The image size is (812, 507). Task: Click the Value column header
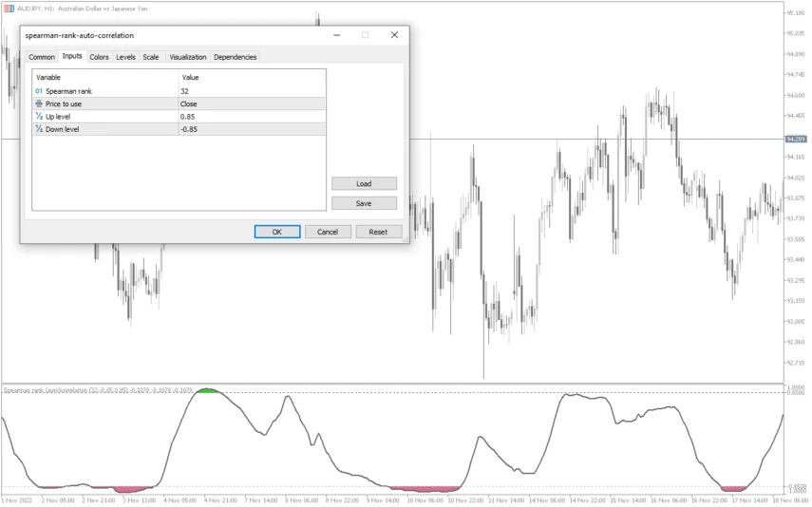[x=253, y=77]
